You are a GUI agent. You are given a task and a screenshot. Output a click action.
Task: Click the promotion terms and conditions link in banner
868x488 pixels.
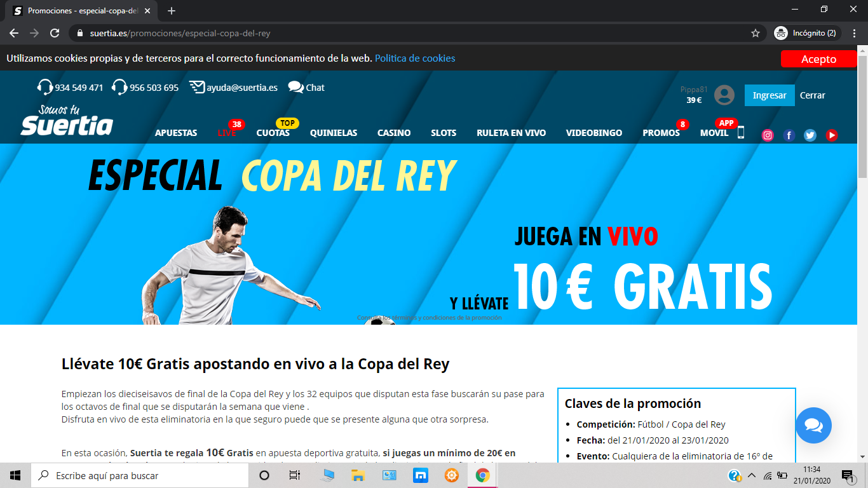(430, 318)
